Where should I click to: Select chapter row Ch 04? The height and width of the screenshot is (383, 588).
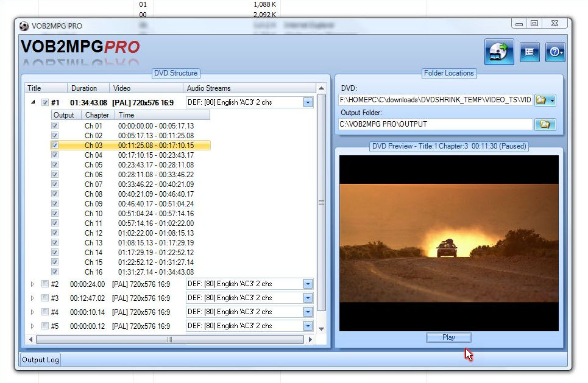point(130,155)
